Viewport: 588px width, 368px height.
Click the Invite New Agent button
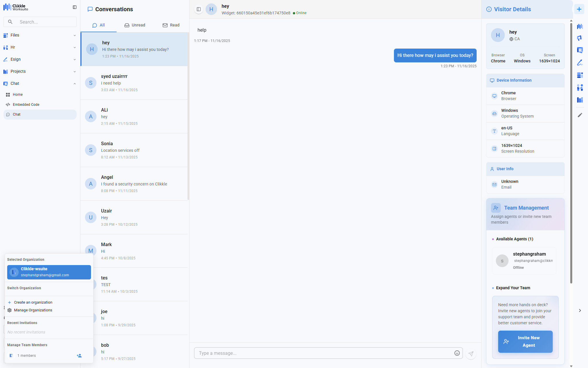tap(525, 342)
